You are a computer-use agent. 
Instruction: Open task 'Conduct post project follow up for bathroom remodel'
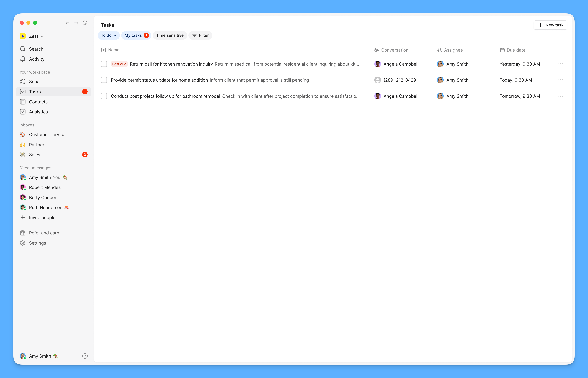[x=165, y=96]
